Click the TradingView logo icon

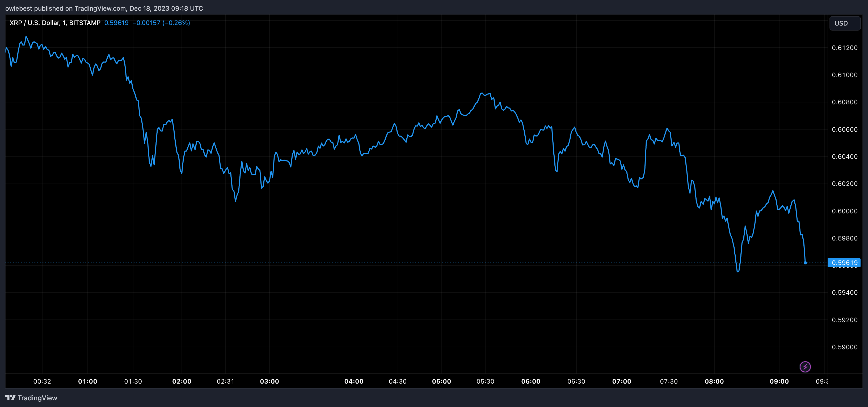tap(10, 398)
